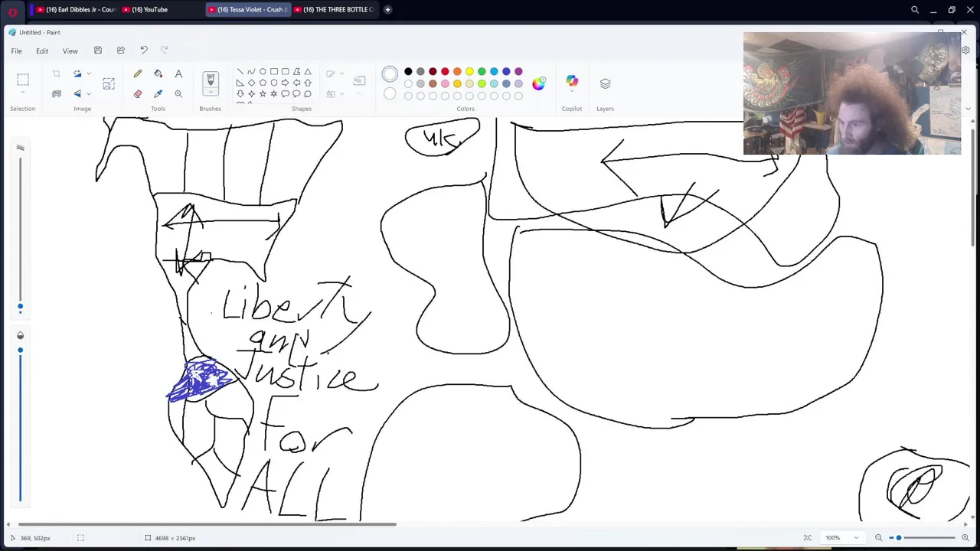This screenshot has height=551, width=980.
Task: Pick the straight Line shape
Action: tap(240, 72)
